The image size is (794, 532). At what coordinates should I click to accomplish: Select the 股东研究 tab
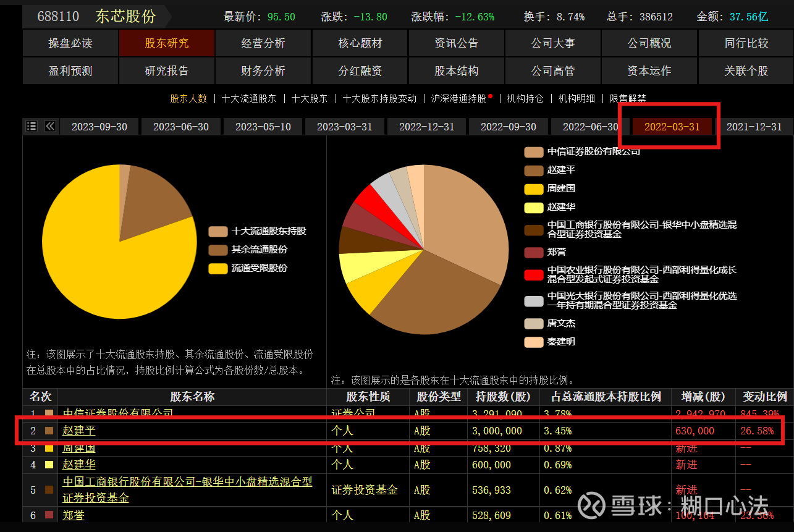pyautogui.click(x=167, y=43)
